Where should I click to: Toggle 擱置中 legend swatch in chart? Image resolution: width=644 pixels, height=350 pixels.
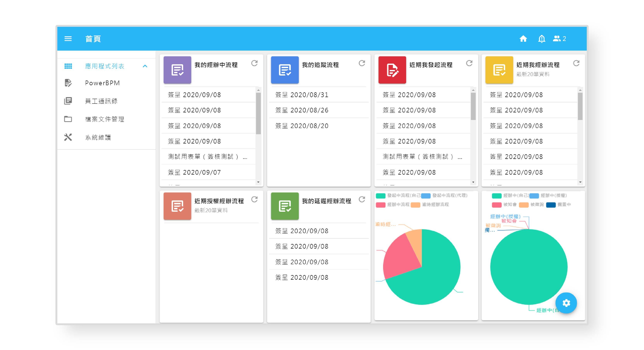point(551,205)
